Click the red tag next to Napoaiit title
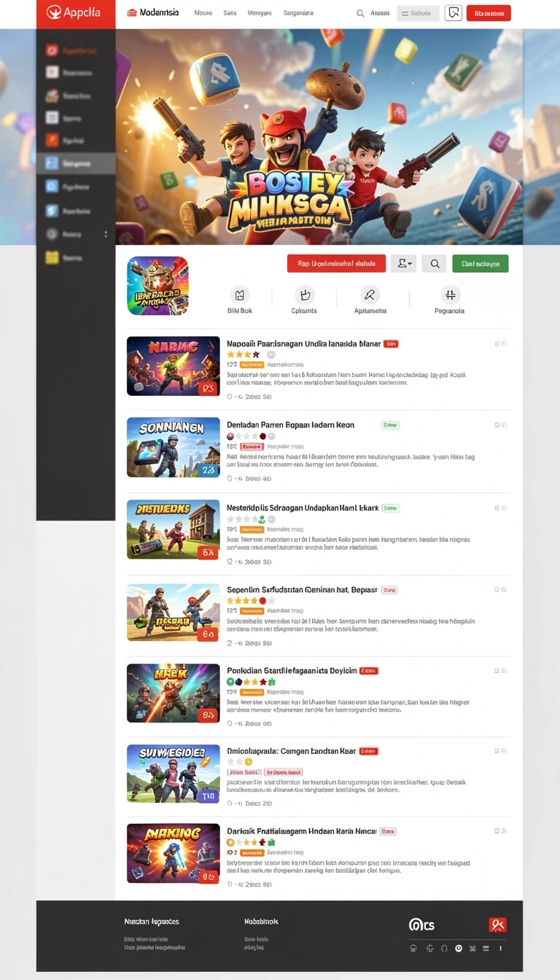 [391, 343]
